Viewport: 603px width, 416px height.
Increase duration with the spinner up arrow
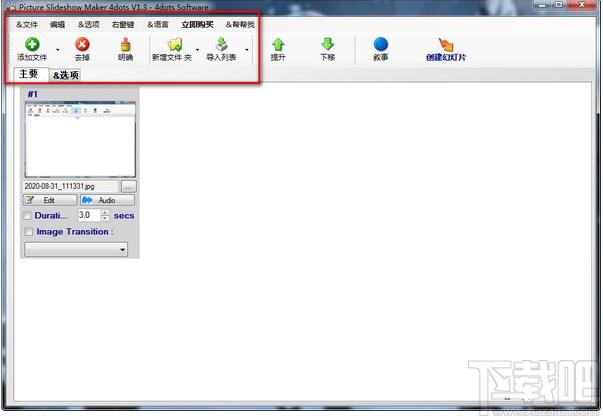(x=105, y=213)
